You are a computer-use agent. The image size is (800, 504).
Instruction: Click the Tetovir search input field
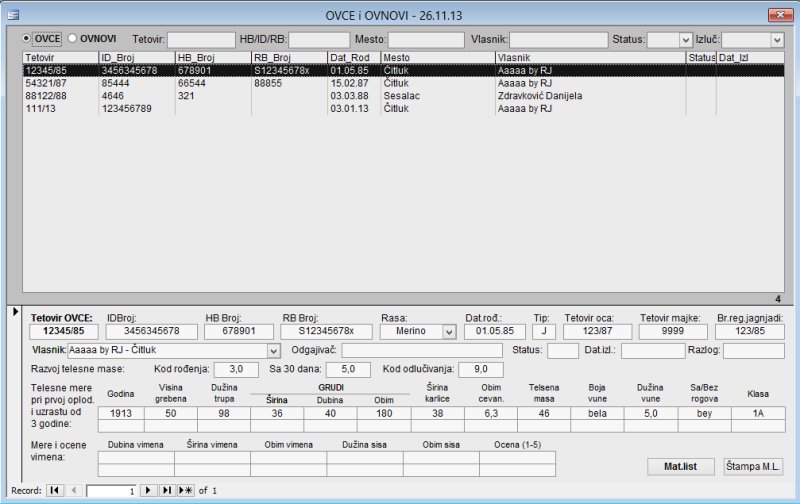click(x=200, y=40)
